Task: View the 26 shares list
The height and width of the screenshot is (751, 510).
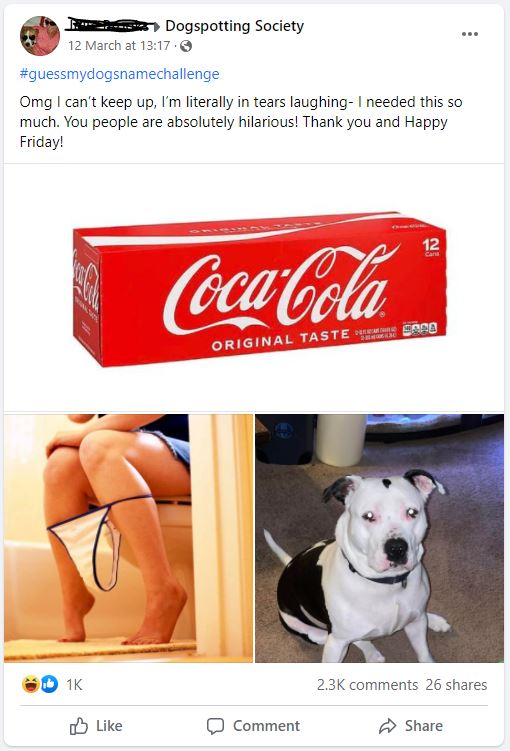Action: point(456,685)
